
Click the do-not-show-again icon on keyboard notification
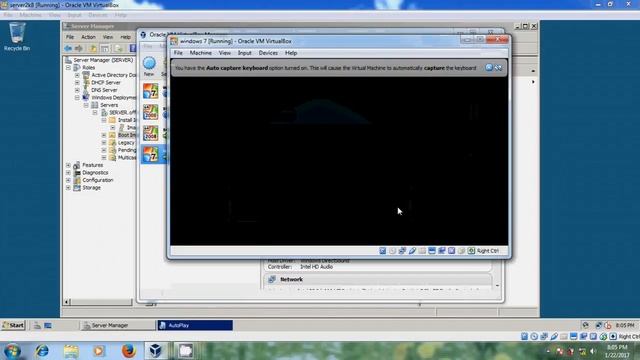(498, 67)
